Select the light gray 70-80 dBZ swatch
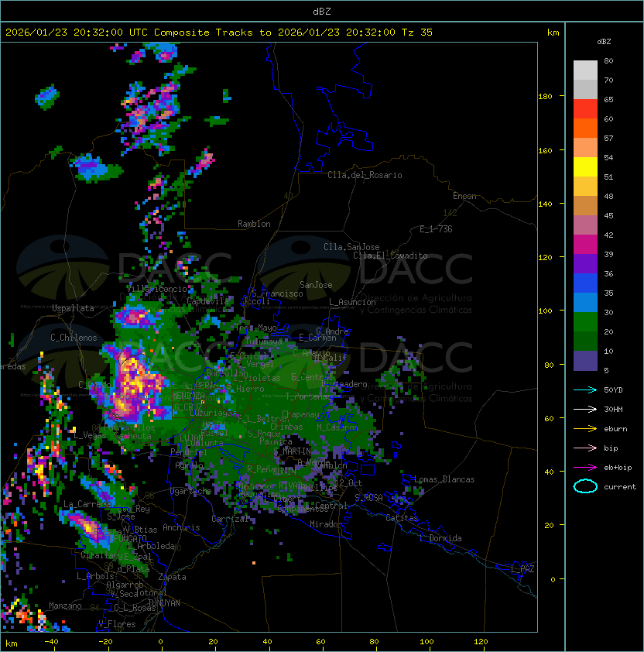Screen dimensions: 644x652 pos(585,70)
